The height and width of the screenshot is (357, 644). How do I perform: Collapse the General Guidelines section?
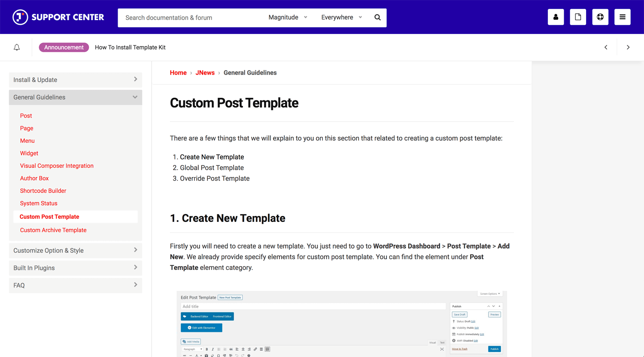[x=76, y=97]
